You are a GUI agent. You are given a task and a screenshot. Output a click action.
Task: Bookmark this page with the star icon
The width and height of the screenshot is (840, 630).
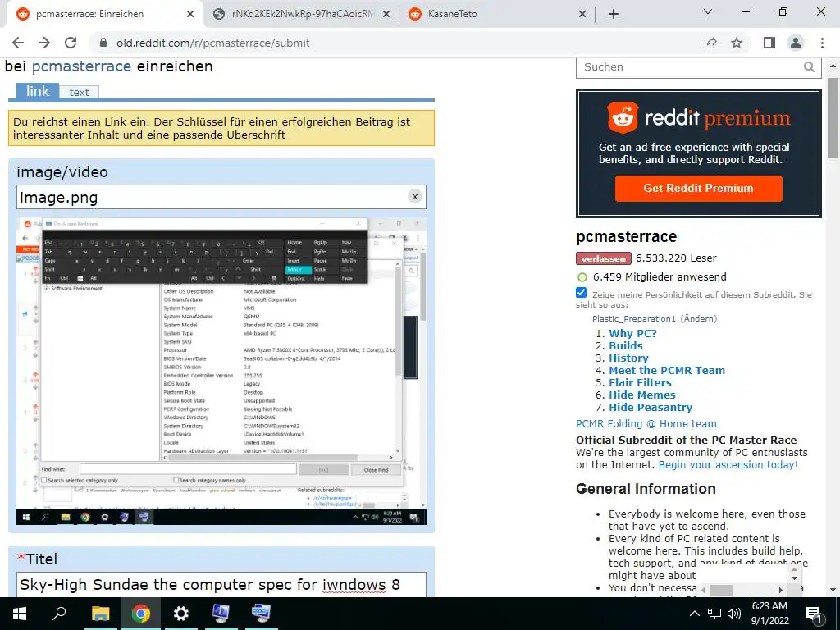click(x=737, y=43)
